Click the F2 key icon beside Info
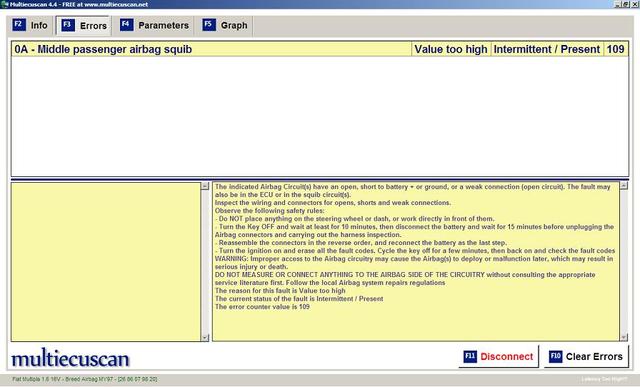Viewport: 640px width, 387px height. [19, 24]
